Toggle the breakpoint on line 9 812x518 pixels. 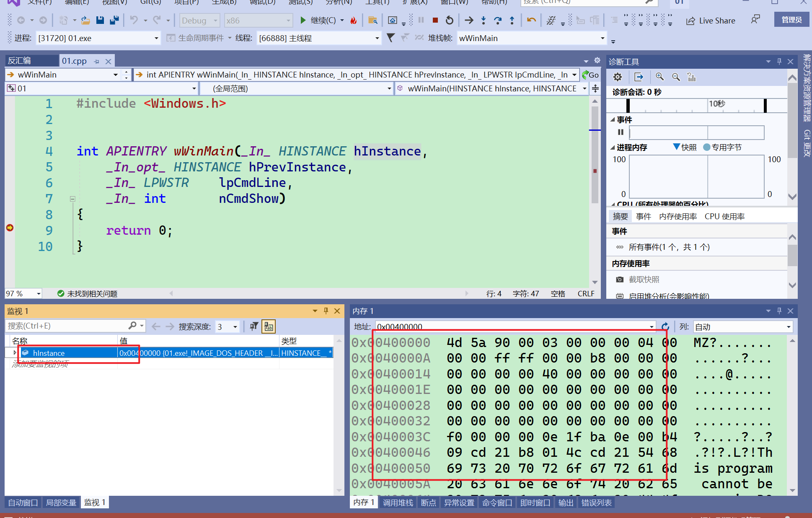click(x=10, y=228)
